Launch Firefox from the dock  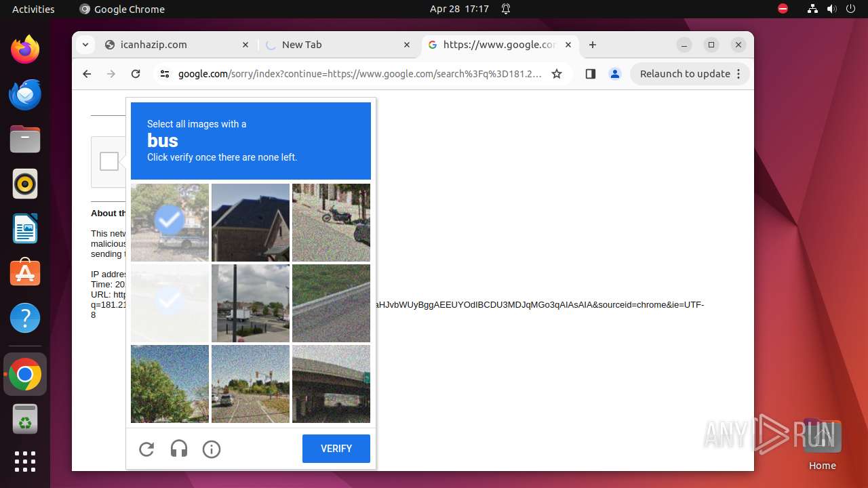coord(25,49)
